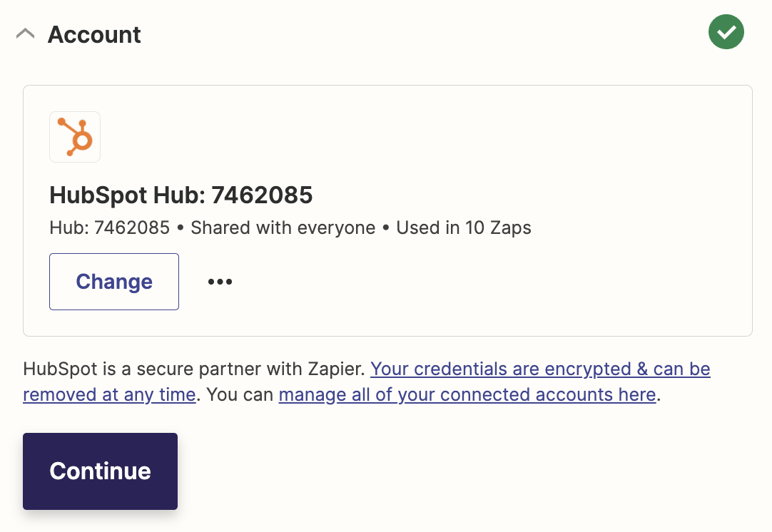Click the word 'here' ending the manage link

637,394
